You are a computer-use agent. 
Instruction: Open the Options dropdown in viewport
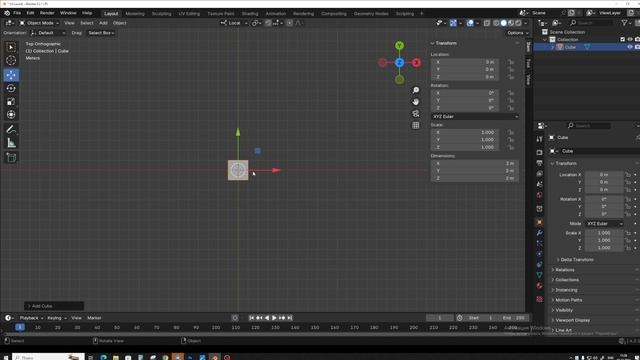coord(517,33)
